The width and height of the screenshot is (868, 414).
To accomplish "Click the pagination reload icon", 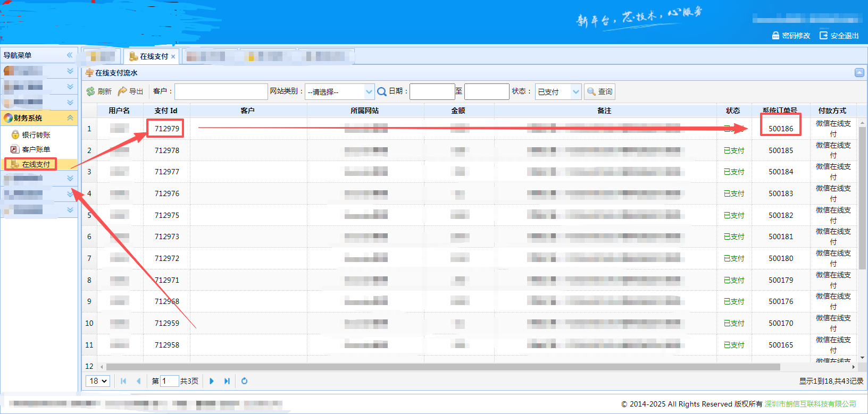I will [x=245, y=381].
